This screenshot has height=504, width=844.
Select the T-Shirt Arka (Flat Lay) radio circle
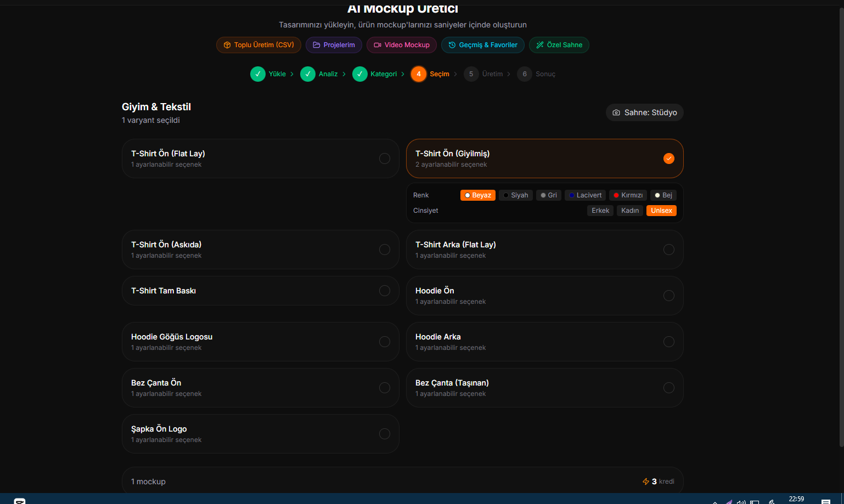pyautogui.click(x=669, y=250)
